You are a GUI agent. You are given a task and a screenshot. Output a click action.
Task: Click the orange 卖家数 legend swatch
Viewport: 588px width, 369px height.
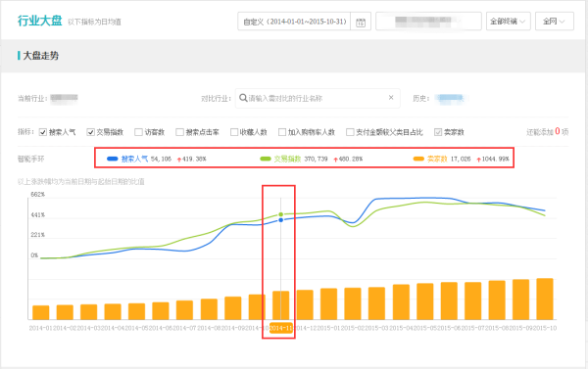tap(418, 159)
